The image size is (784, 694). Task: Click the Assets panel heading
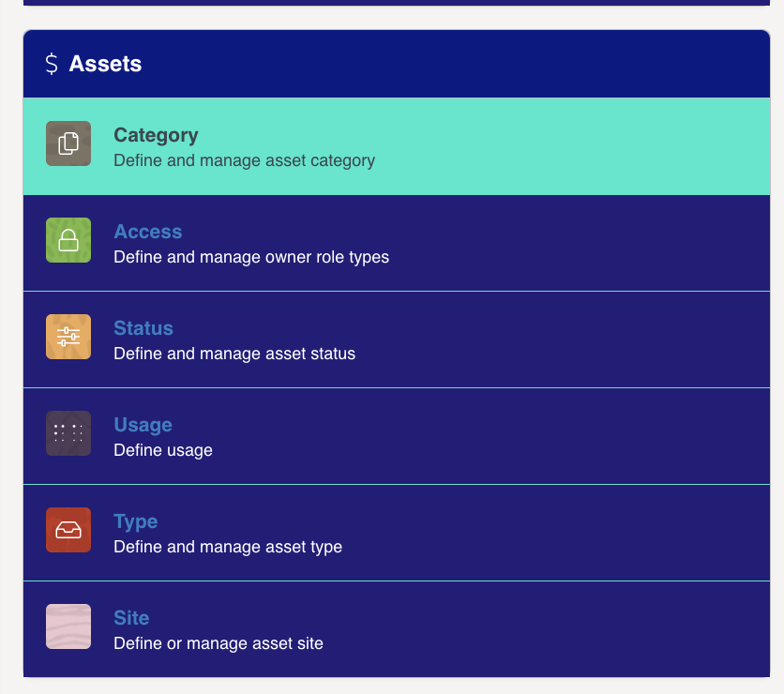click(105, 64)
